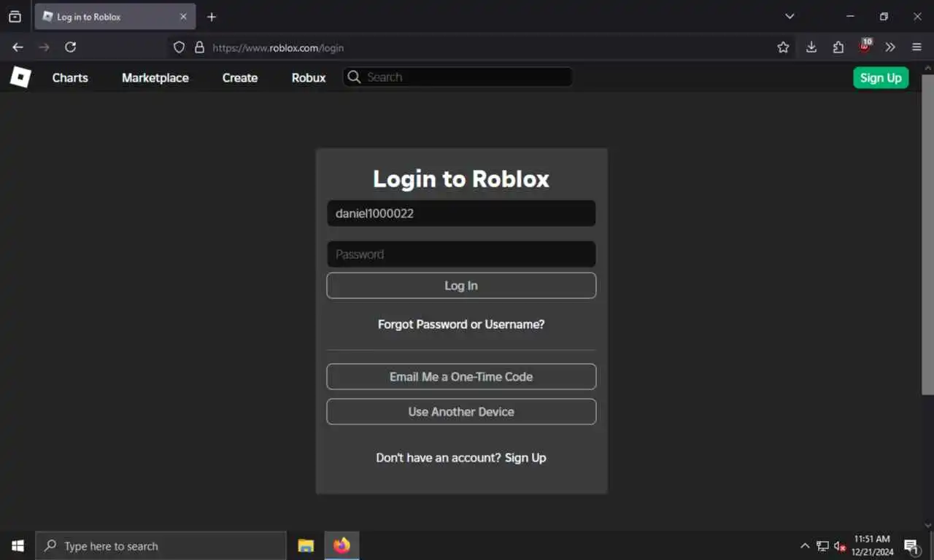Open File Explorer from the taskbar
934x560 pixels.
tap(306, 545)
